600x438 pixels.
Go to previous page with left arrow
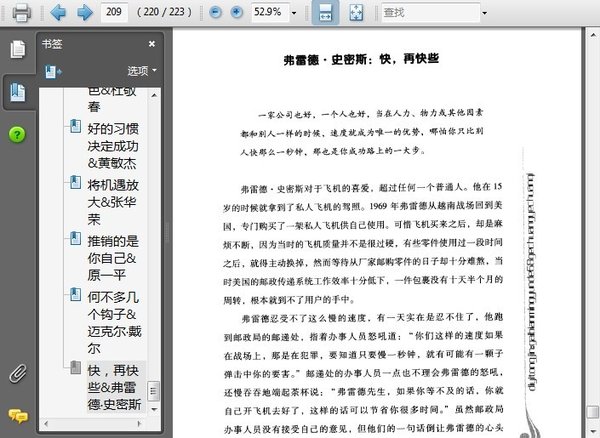pos(58,12)
